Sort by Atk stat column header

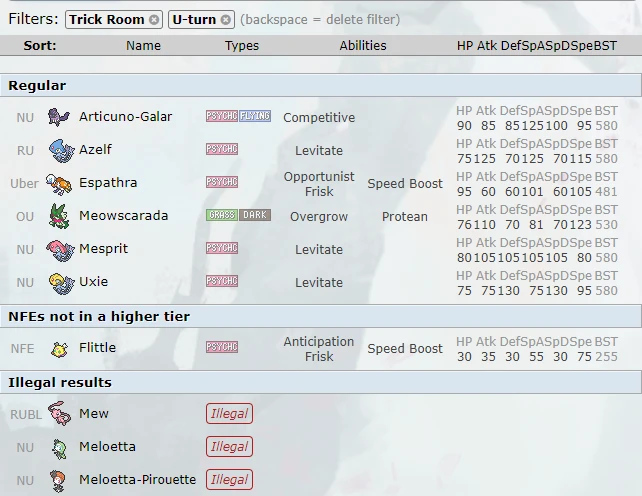click(x=487, y=45)
